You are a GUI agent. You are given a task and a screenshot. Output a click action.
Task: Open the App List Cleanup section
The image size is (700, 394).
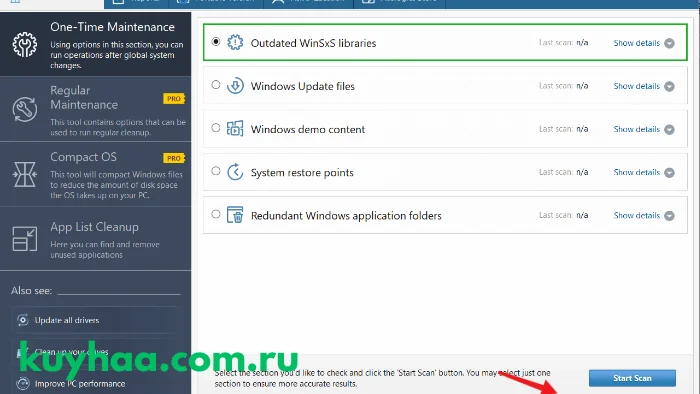pyautogui.click(x=96, y=239)
